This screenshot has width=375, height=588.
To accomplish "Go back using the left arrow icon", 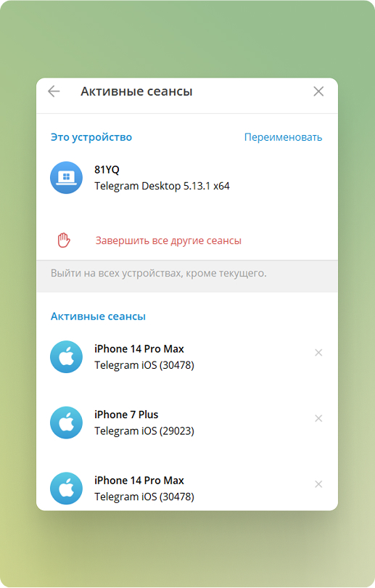I will pos(54,91).
